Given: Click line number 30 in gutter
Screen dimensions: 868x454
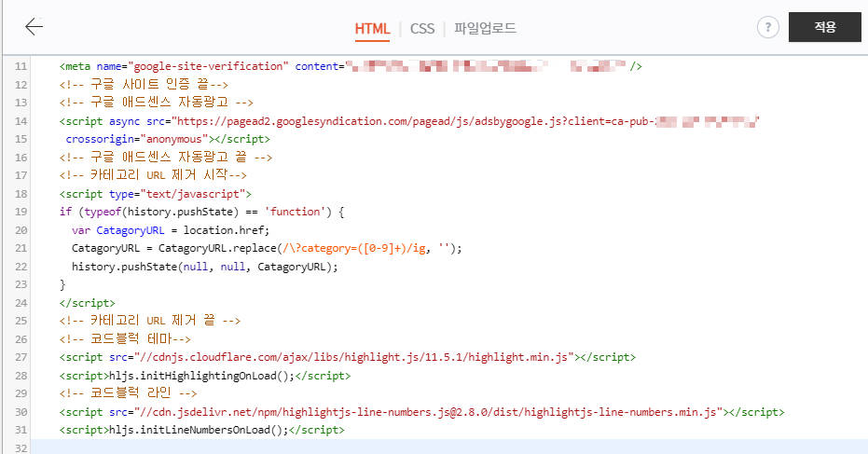Looking at the screenshot, I should point(21,412).
